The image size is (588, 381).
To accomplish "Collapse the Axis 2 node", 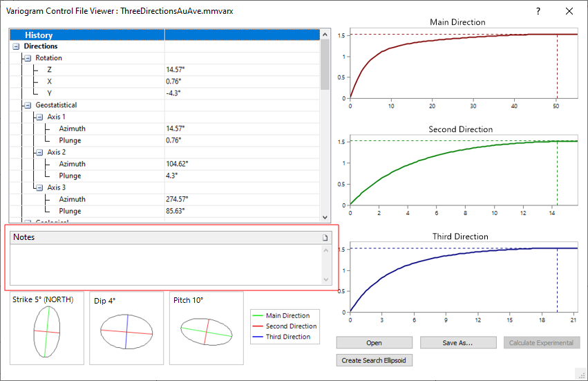I will [39, 152].
